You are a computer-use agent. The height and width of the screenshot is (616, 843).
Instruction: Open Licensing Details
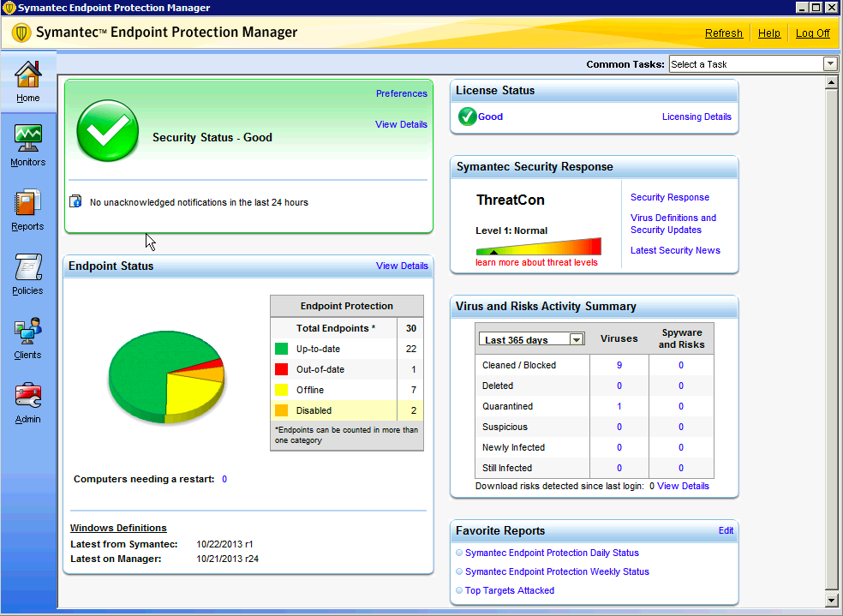[x=697, y=117]
